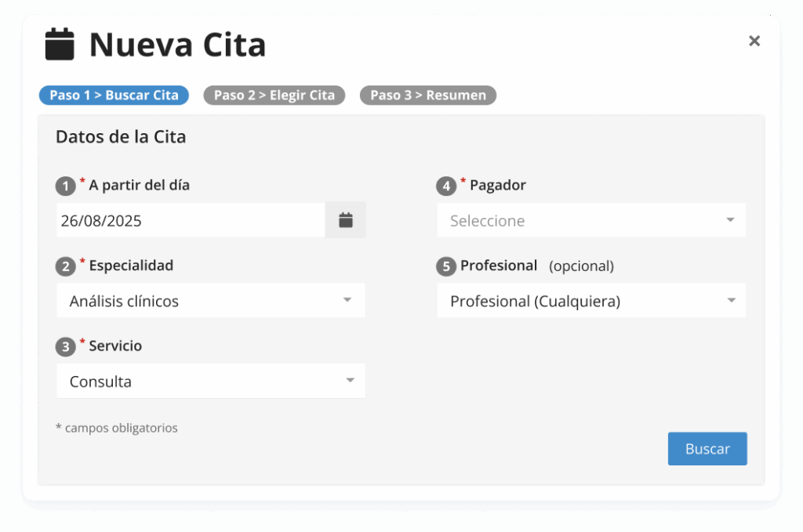
Task: Go to Paso 1 > Buscar Cita tab
Action: [114, 96]
